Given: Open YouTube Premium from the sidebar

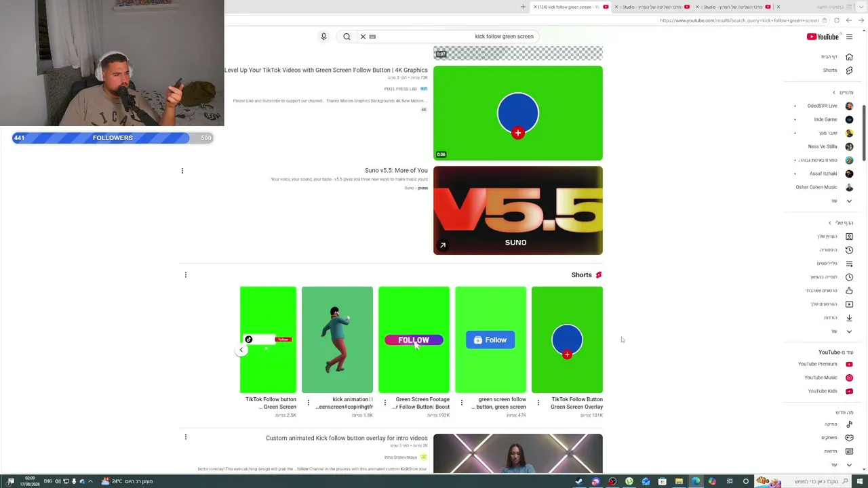Looking at the screenshot, I should (825, 364).
